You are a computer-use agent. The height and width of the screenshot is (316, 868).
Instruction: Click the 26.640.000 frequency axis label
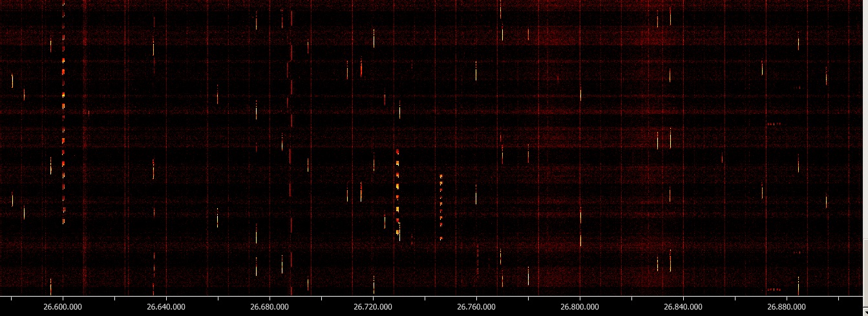coord(166,307)
